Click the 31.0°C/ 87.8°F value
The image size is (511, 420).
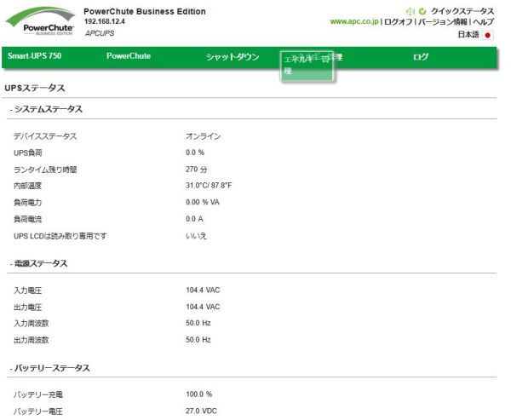tap(209, 186)
